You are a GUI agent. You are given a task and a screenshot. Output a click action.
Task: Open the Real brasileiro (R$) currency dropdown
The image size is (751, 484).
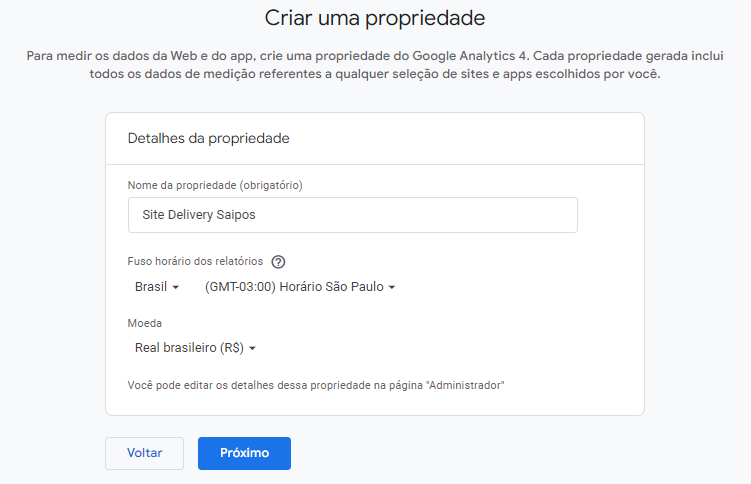tap(195, 348)
